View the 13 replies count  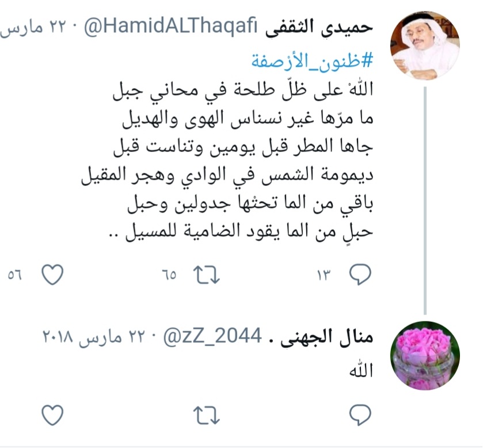pos(324,275)
